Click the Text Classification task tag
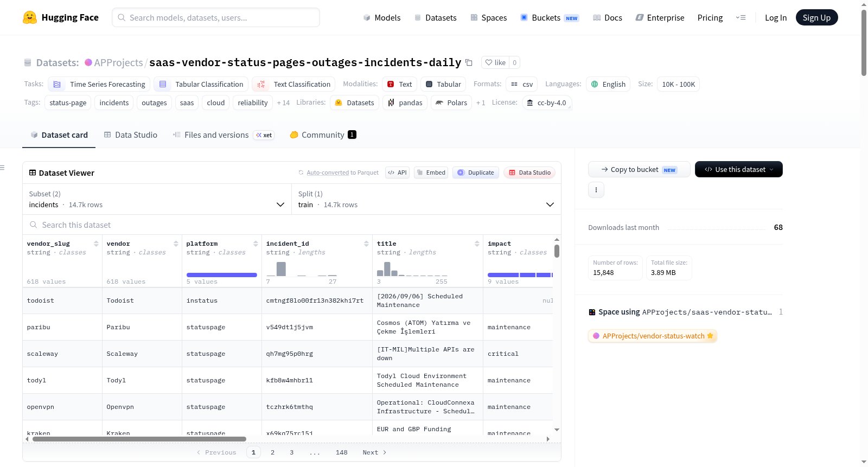 point(293,84)
